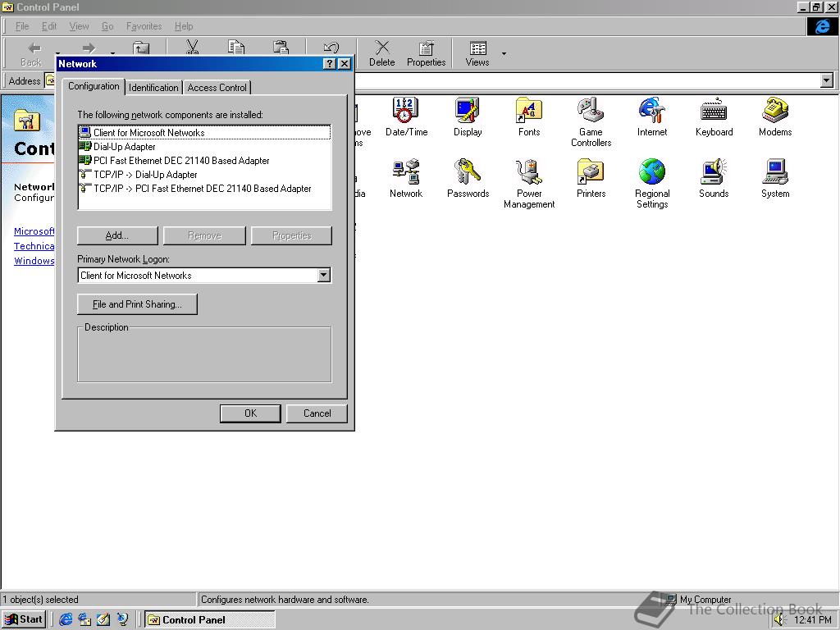840x630 pixels.
Task: Open Game Controllers icon
Action: tap(591, 122)
